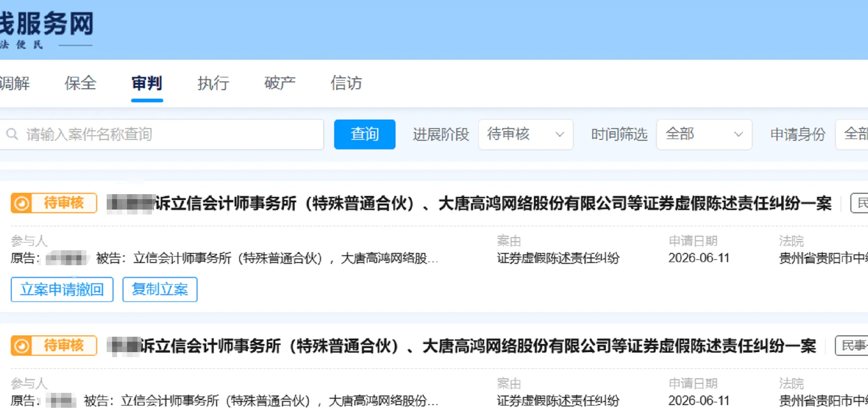Open the 信访 tab
This screenshot has width=868, height=420.
click(x=346, y=83)
